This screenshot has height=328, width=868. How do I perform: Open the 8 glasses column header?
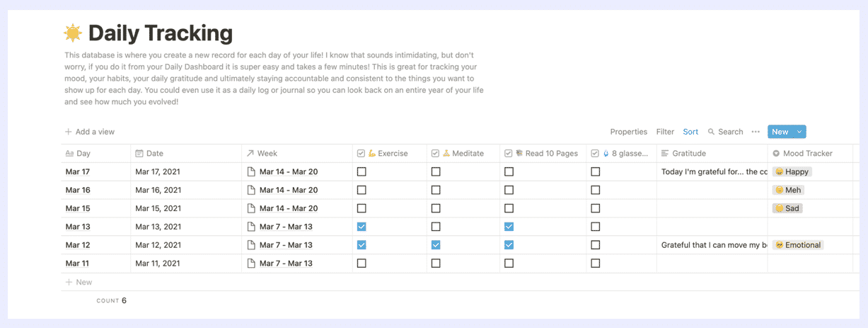coord(622,153)
